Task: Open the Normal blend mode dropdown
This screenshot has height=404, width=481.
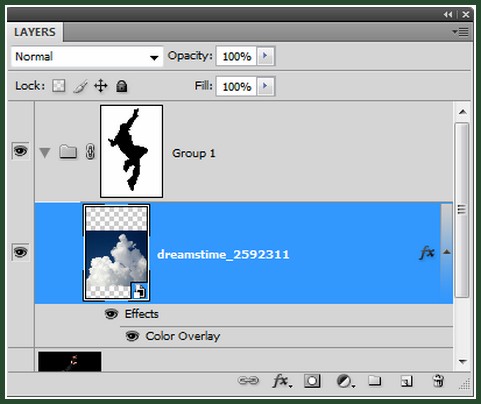Action: pyautogui.click(x=87, y=57)
